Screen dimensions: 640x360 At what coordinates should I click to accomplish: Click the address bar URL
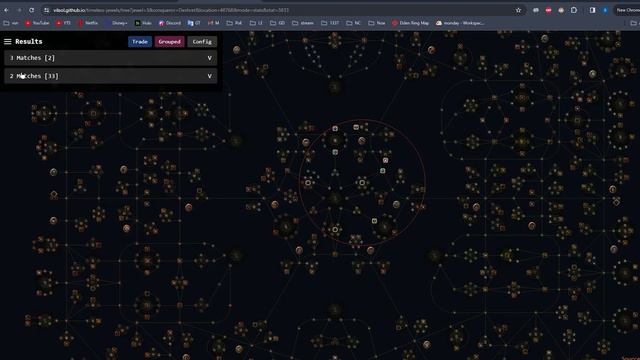tap(171, 10)
